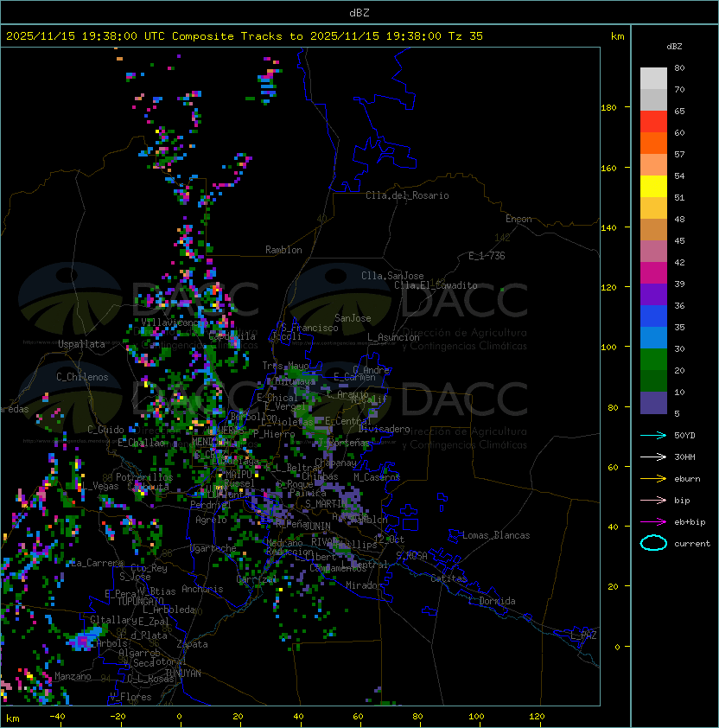Image resolution: width=719 pixels, height=728 pixels.
Task: Click the 'Lomas_Blancas' map label
Action: click(496, 535)
